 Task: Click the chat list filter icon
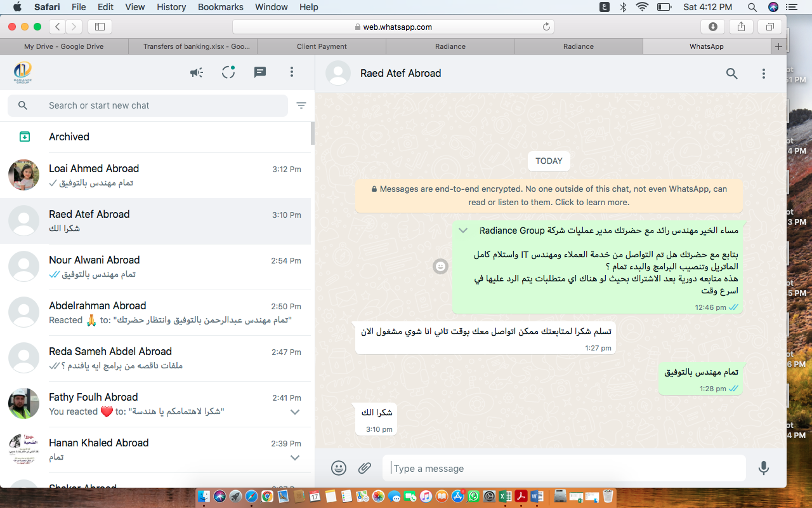tap(301, 105)
